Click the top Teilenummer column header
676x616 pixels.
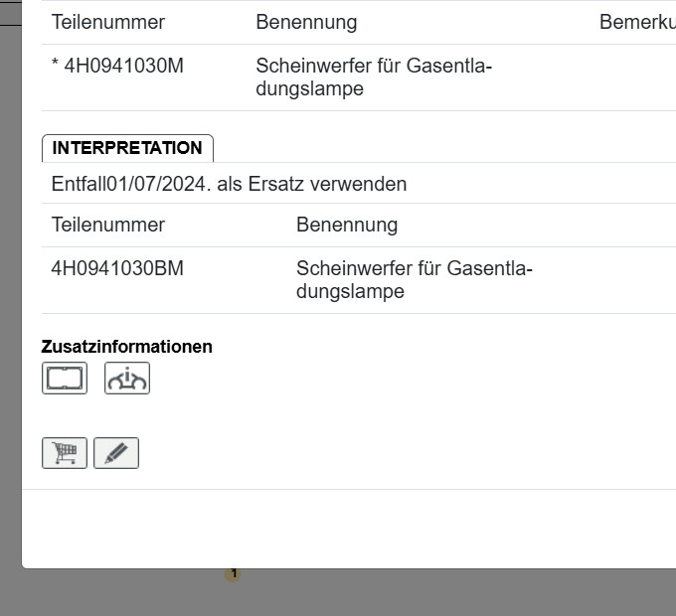108,22
